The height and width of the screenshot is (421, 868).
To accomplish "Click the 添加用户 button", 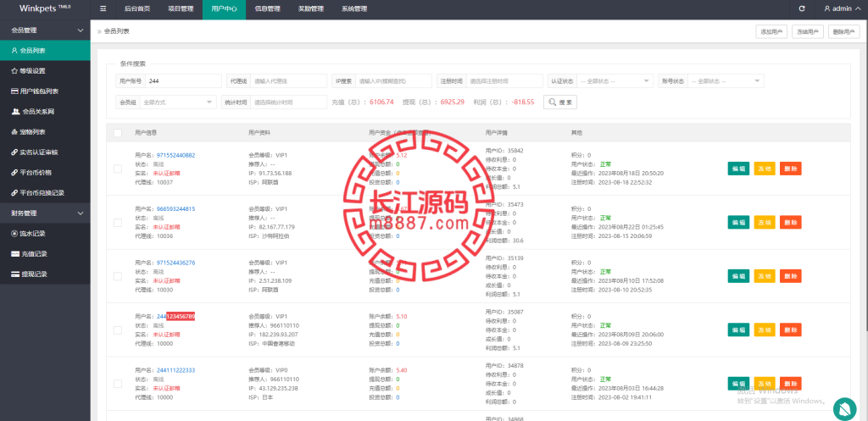I will (771, 32).
